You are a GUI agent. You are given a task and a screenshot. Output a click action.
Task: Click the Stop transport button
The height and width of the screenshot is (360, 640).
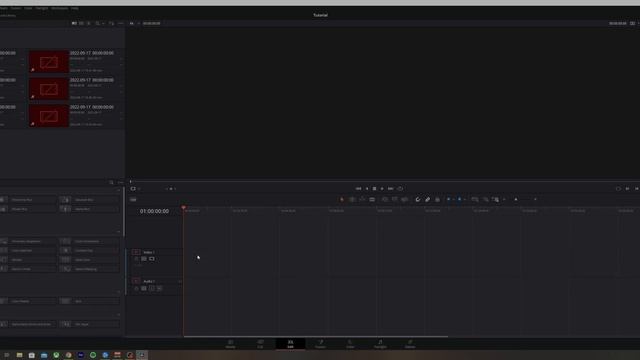(x=374, y=189)
